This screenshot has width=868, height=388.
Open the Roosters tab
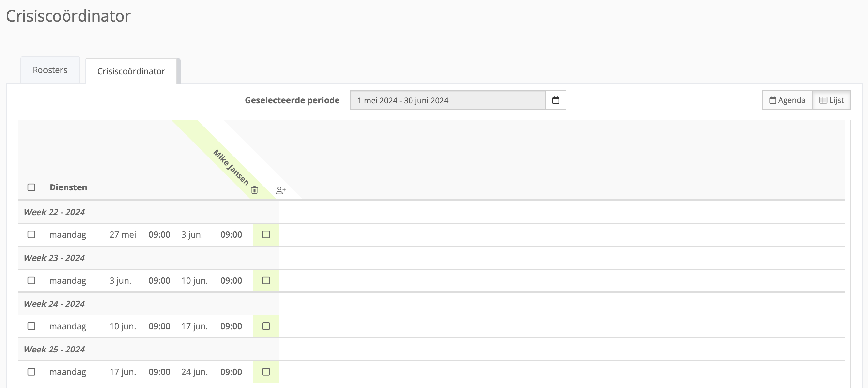50,70
